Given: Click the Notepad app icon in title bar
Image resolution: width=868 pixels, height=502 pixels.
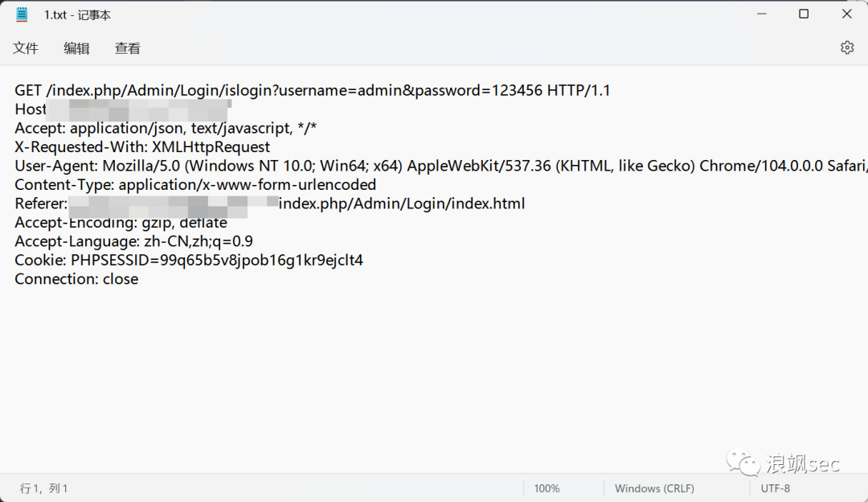Looking at the screenshot, I should [x=22, y=14].
